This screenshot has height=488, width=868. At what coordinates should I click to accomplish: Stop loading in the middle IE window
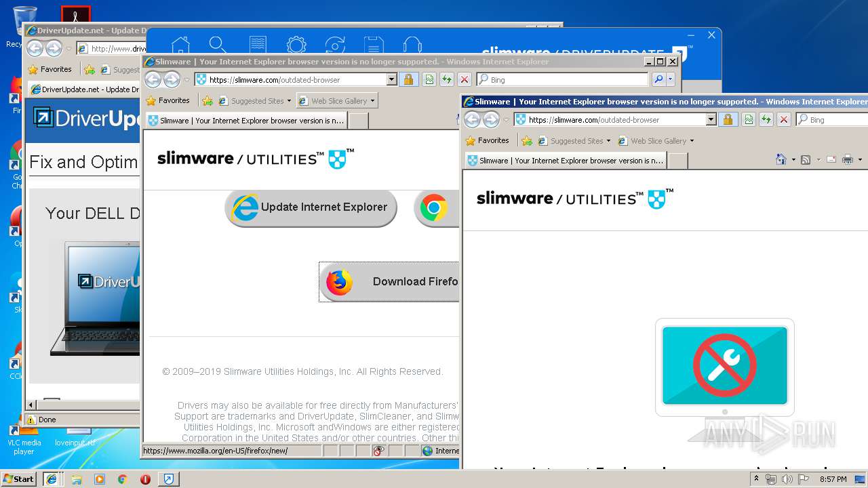click(x=465, y=79)
